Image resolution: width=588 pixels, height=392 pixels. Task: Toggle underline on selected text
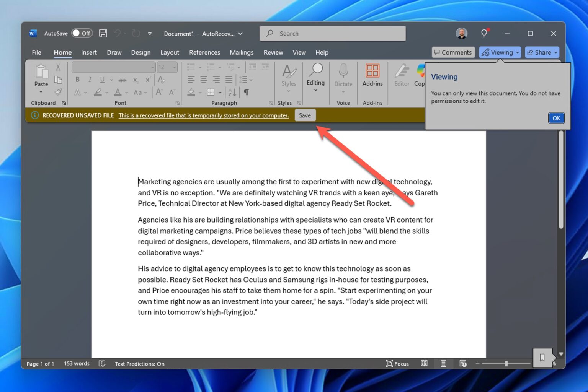102,80
